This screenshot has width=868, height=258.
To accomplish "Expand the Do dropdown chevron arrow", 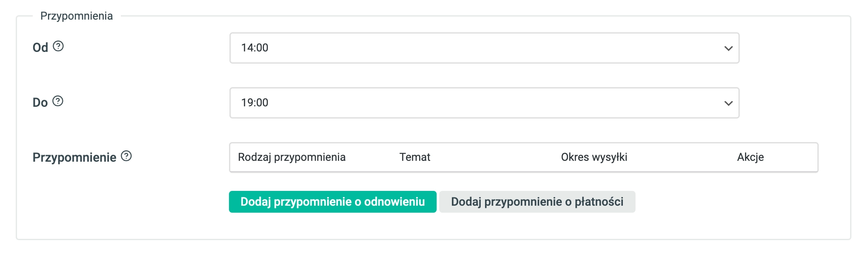I will tap(728, 103).
